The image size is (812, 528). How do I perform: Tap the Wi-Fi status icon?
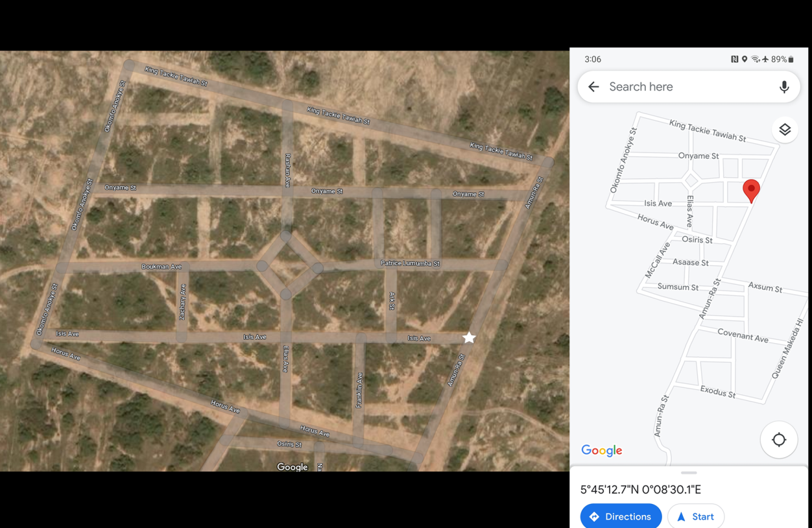755,59
